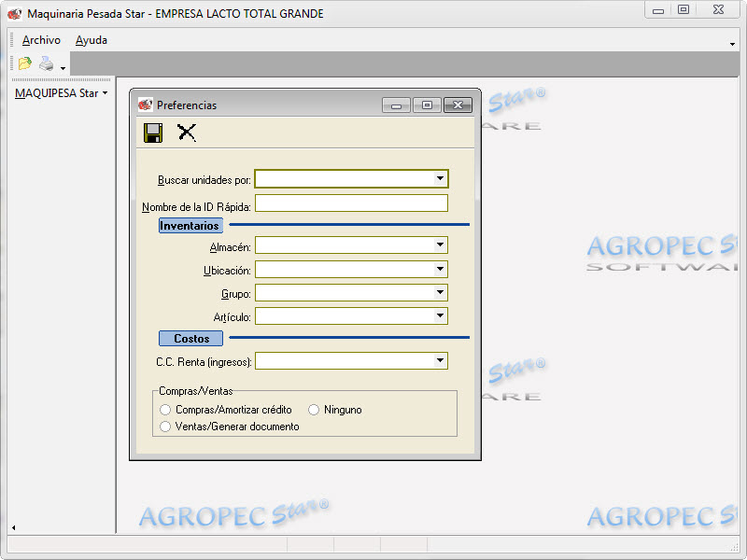Viewport: 747px width, 560px height.
Task: Open the menu bar overflow arrow
Action: (732, 44)
